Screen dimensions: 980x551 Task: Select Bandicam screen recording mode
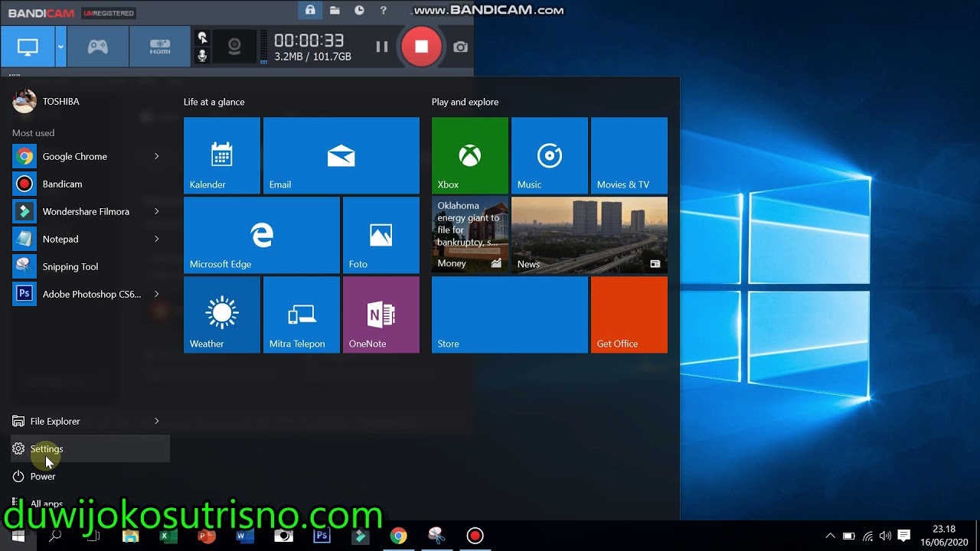click(x=28, y=47)
